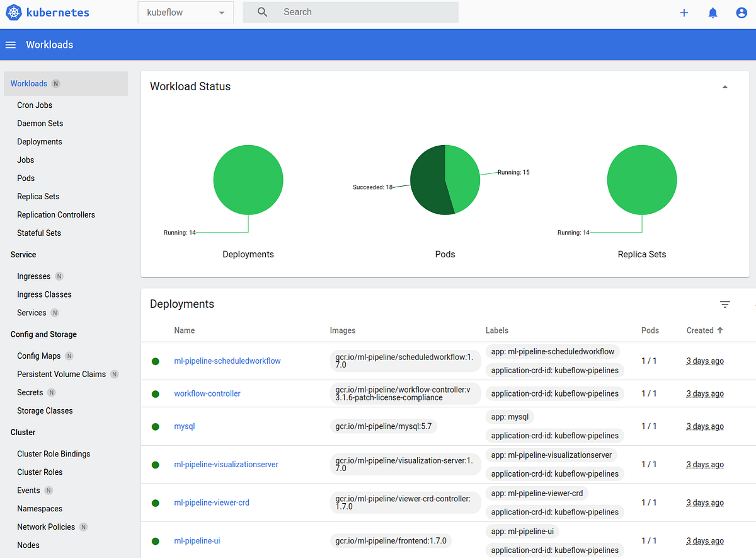Image resolution: width=756 pixels, height=558 pixels.
Task: Open the user account icon
Action: (742, 13)
